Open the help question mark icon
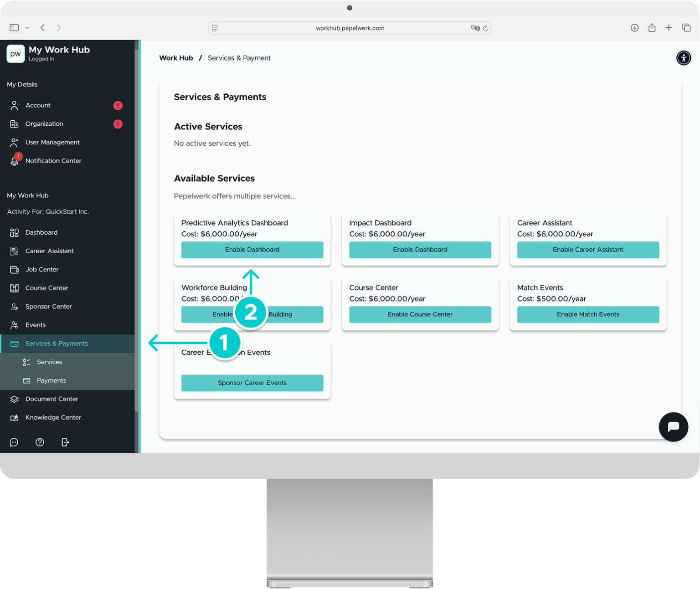This screenshot has height=589, width=700. coord(40,442)
